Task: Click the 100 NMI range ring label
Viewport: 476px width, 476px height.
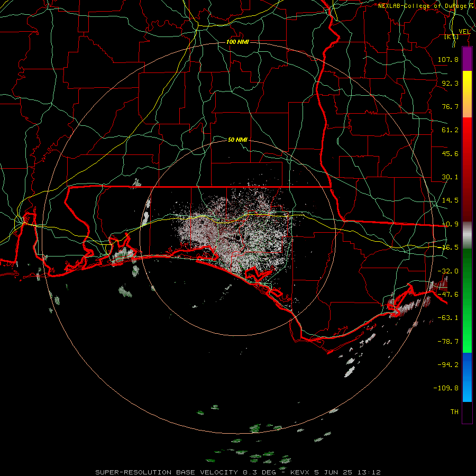Action: [237, 42]
